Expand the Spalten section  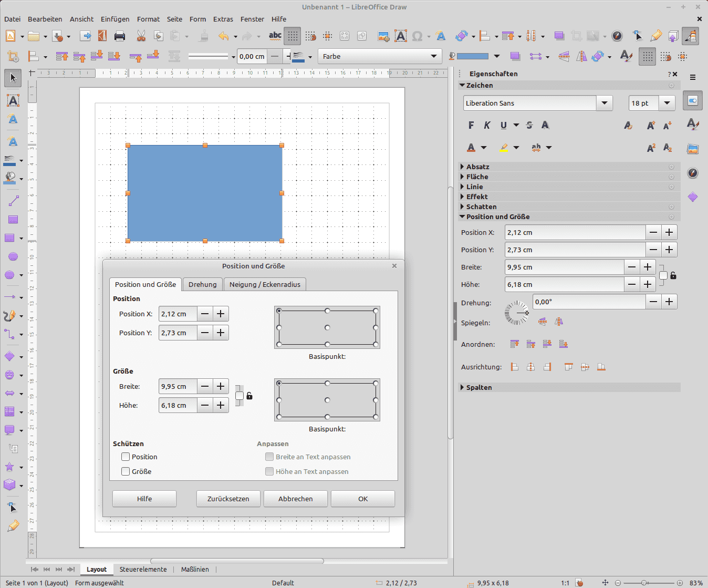pyautogui.click(x=569, y=387)
